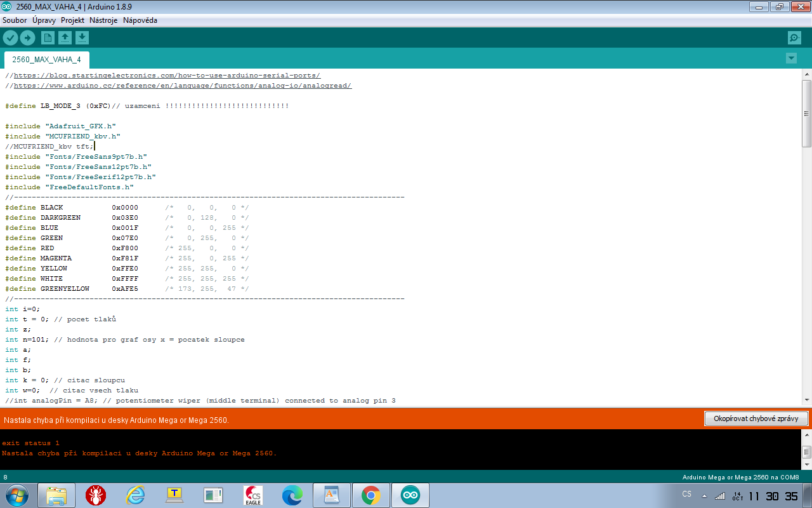Open the Soubor menu
The height and width of the screenshot is (508, 812).
15,20
